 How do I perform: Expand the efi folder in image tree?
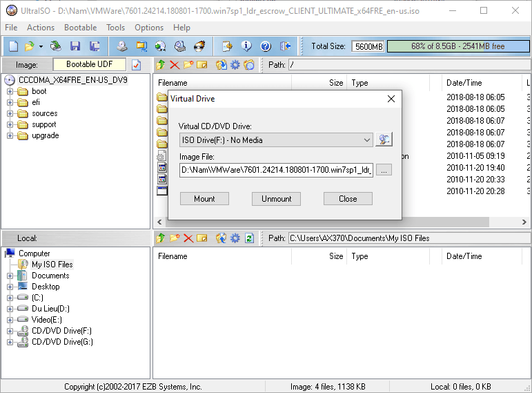point(10,103)
